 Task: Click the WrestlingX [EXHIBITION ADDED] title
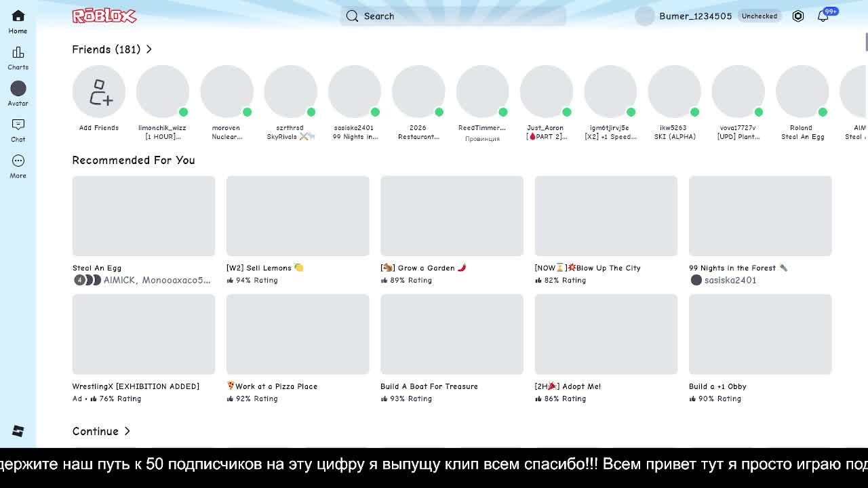136,386
